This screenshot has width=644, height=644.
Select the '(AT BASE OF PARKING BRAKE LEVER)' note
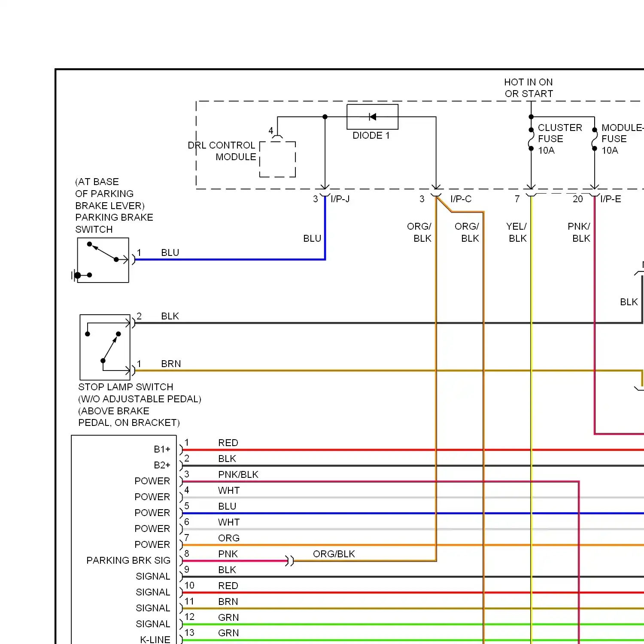click(110, 194)
